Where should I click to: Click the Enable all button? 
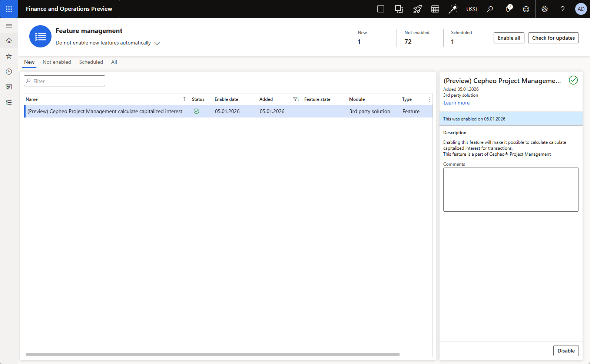click(509, 38)
